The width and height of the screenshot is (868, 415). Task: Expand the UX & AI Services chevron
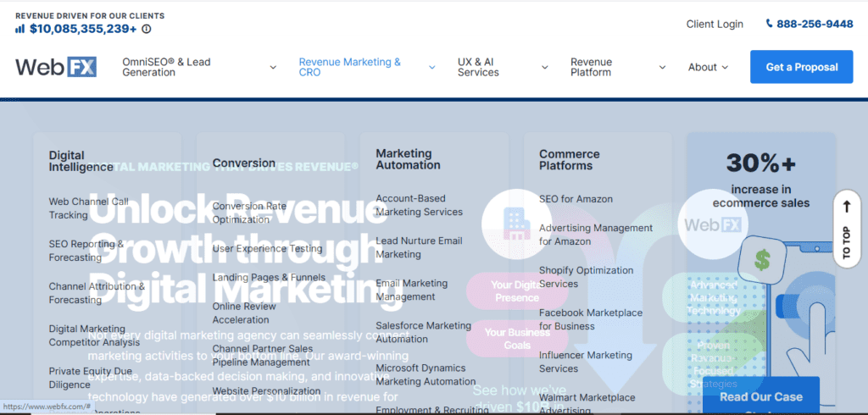pyautogui.click(x=545, y=68)
